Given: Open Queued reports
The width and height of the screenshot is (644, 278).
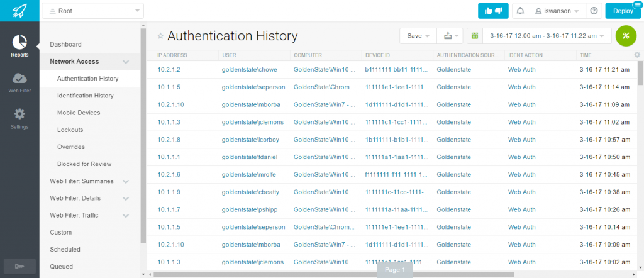Looking at the screenshot, I should click(x=61, y=267).
